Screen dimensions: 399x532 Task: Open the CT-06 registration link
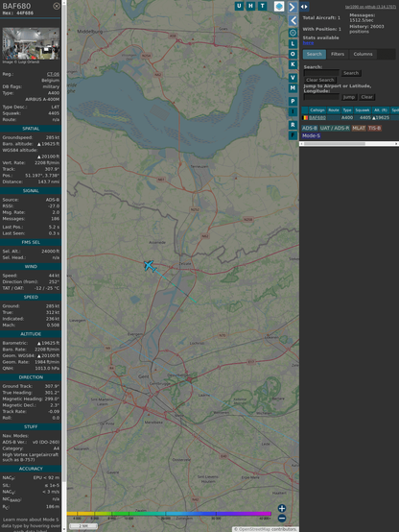click(x=53, y=74)
